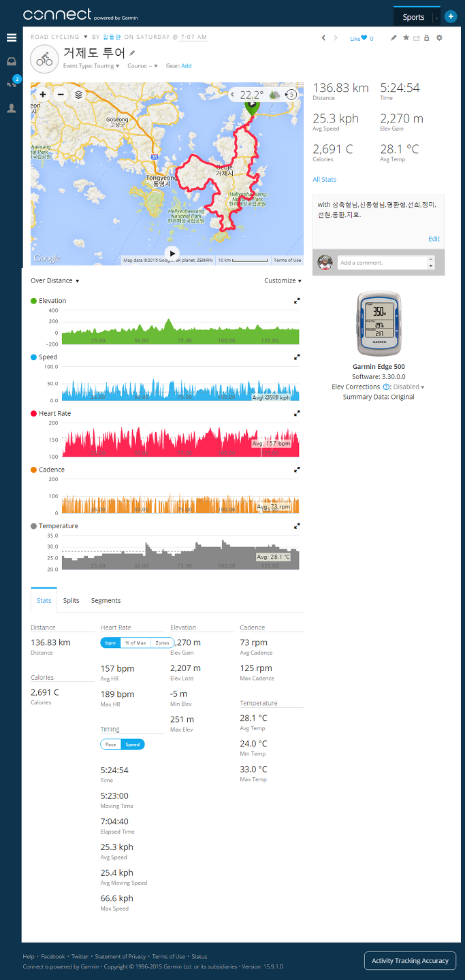This screenshot has width=465, height=980.
Task: Zoom out on the map
Action: point(61,95)
